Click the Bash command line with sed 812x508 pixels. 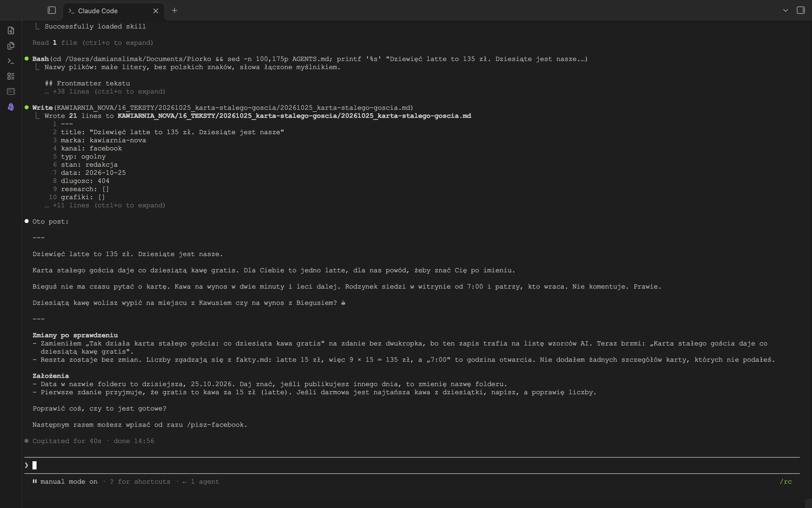[310, 59]
